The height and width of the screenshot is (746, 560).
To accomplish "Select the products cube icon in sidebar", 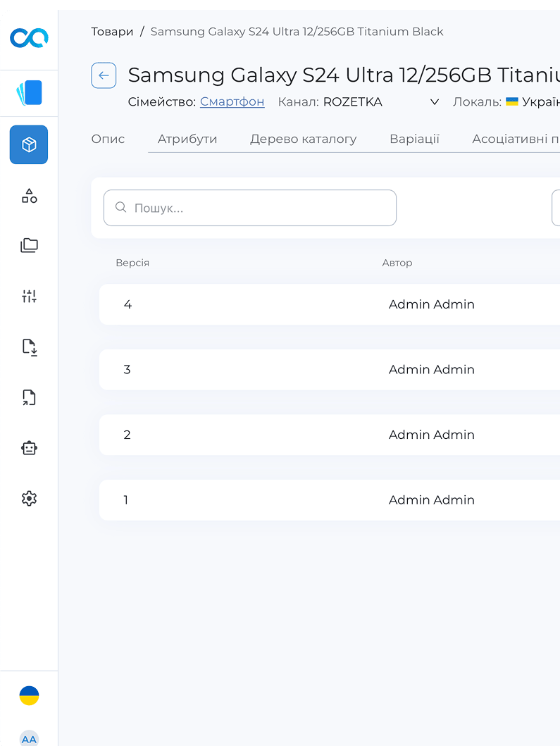I will tap(29, 144).
